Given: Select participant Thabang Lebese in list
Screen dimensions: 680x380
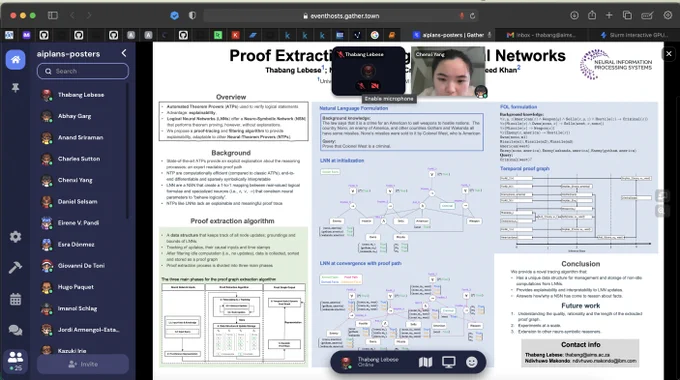Looking at the screenshot, I should 81,95.
